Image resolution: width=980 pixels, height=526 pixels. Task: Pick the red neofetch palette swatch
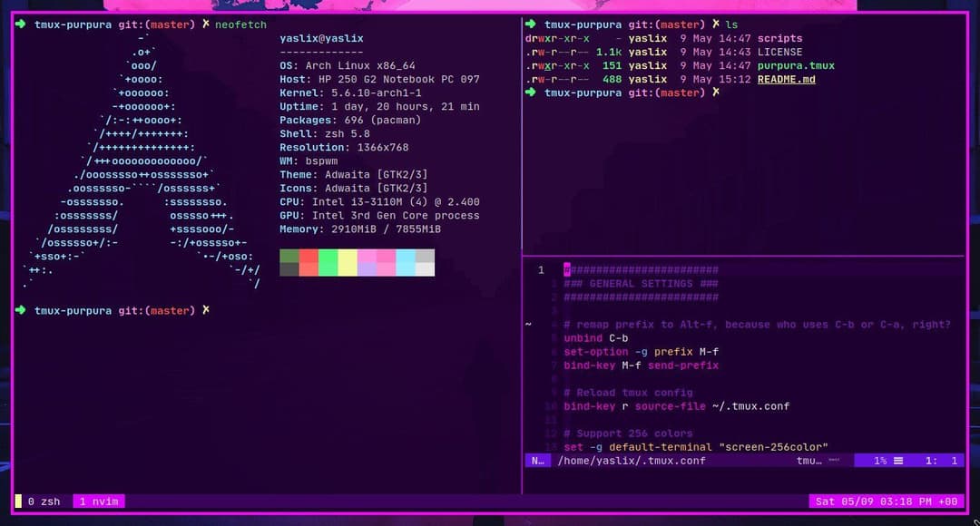click(309, 256)
